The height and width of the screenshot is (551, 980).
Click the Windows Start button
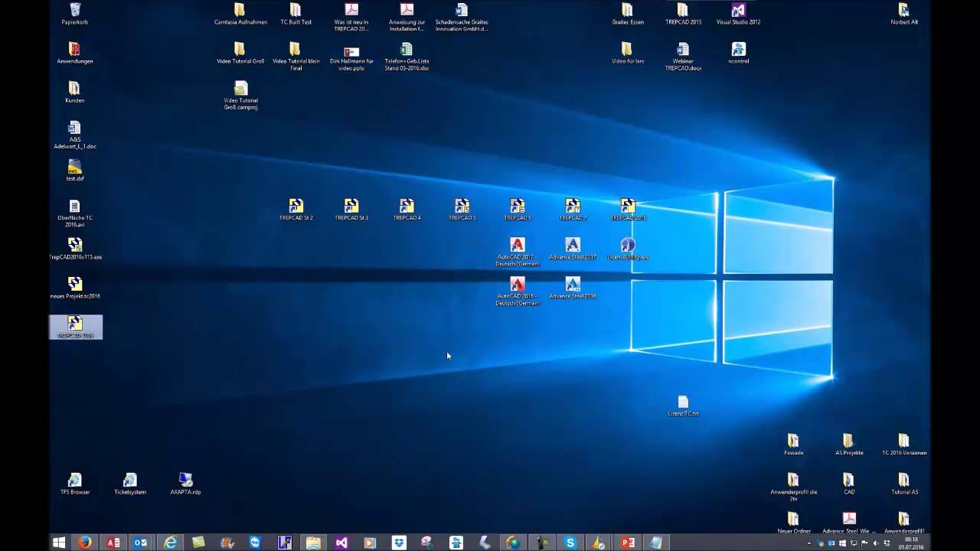[x=59, y=543]
